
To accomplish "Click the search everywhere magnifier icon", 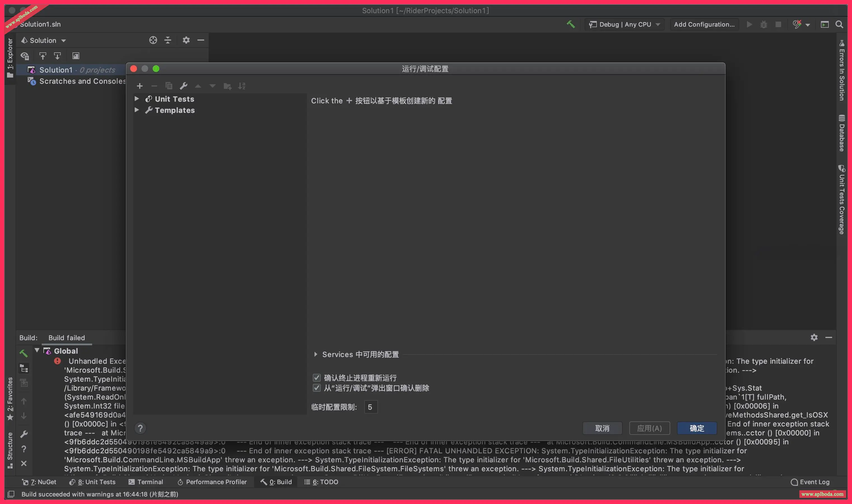I will 839,24.
